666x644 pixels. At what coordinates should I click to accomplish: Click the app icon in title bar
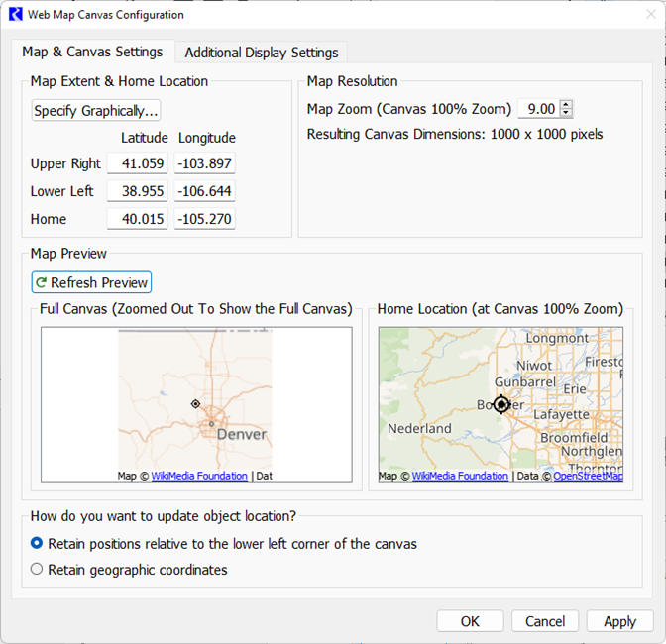[15, 15]
